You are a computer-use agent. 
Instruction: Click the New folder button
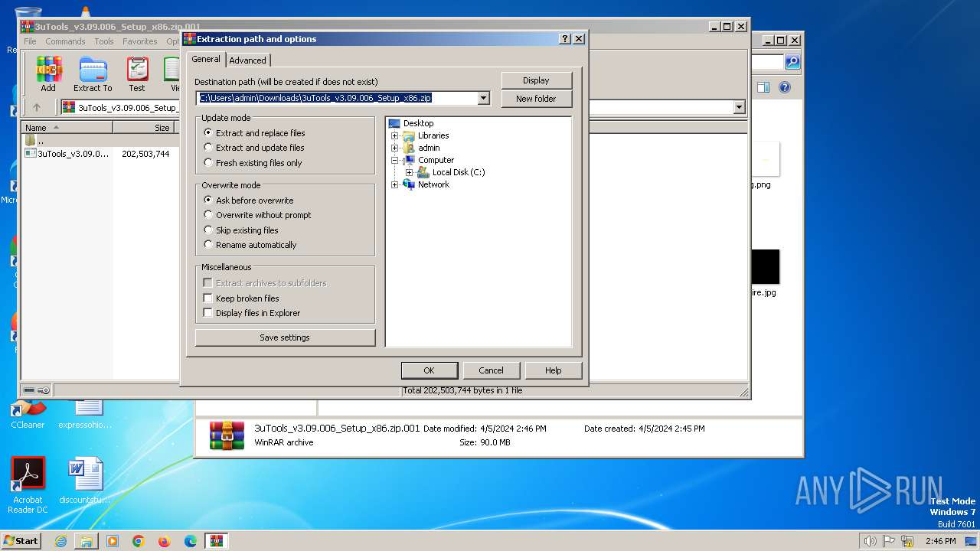536,99
